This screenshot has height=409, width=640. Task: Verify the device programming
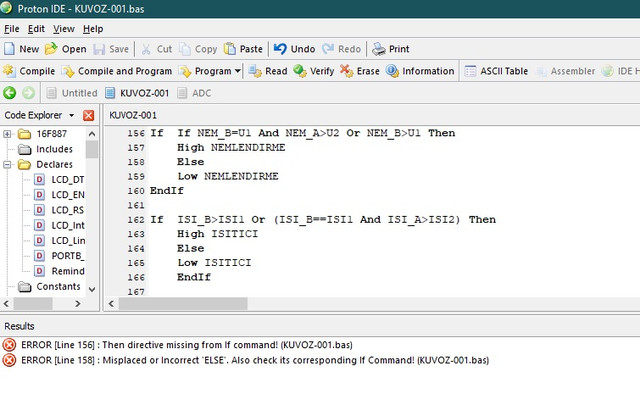click(x=313, y=71)
